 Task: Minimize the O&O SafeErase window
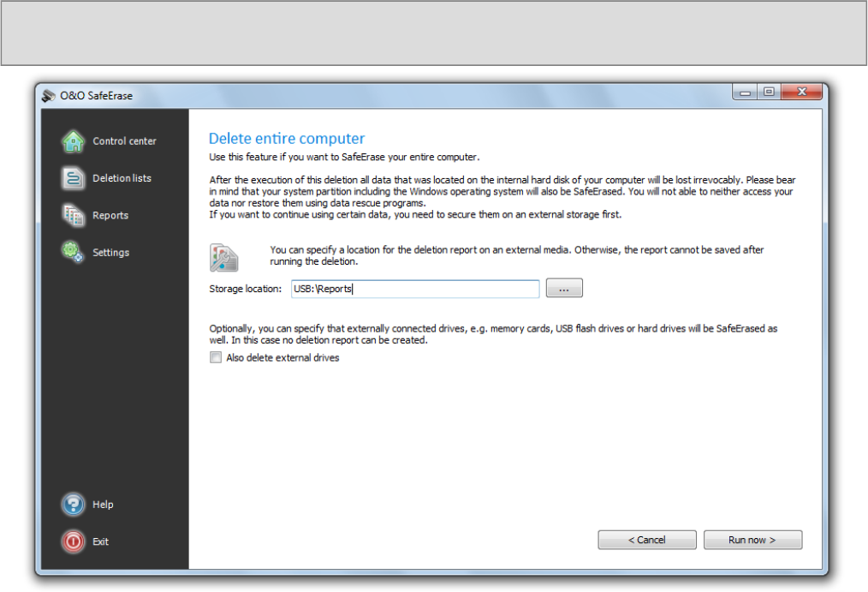(746, 92)
